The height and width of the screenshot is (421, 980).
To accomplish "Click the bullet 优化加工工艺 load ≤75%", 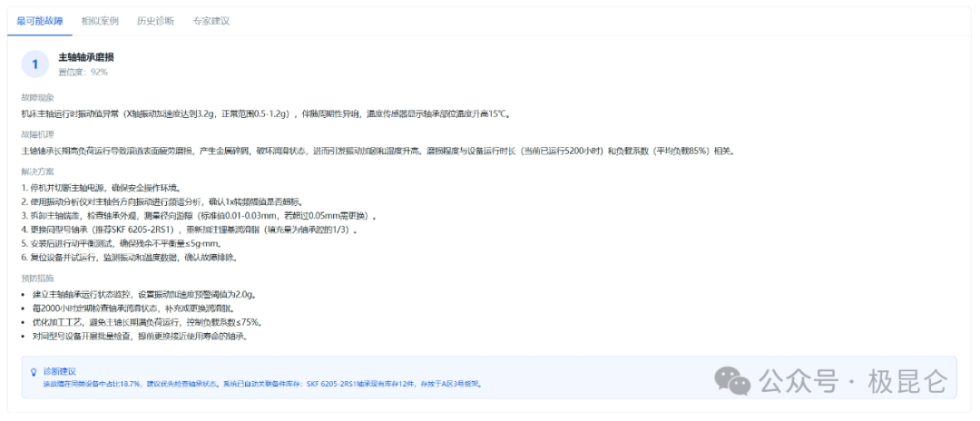I will point(148,322).
